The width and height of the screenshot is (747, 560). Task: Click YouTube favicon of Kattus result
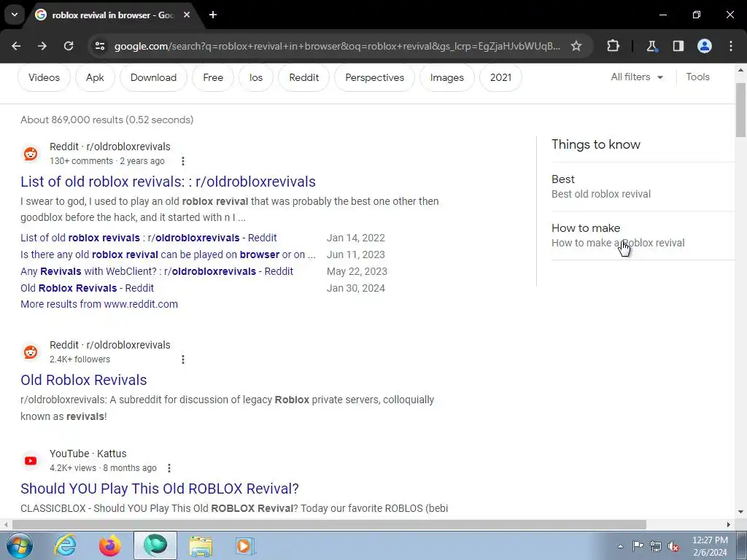[x=31, y=461]
